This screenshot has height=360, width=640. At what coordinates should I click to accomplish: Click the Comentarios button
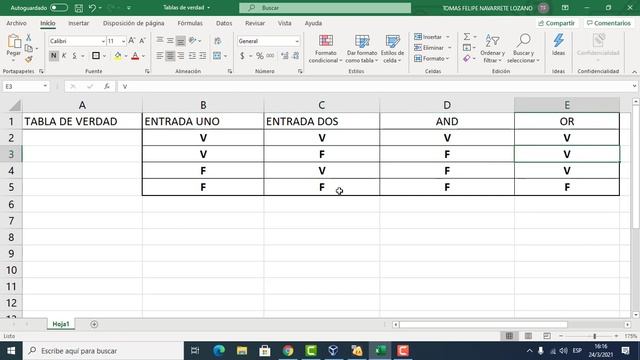click(x=609, y=23)
